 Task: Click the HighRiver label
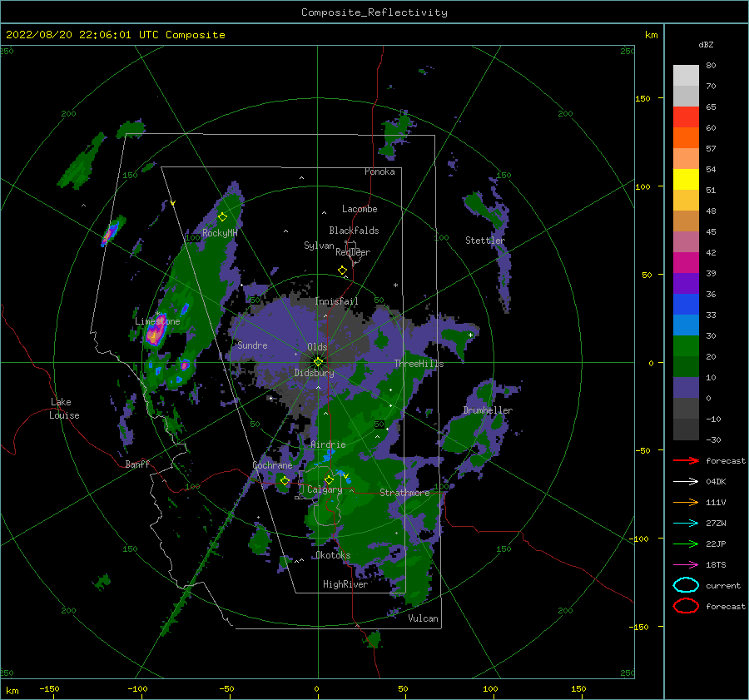(x=345, y=584)
